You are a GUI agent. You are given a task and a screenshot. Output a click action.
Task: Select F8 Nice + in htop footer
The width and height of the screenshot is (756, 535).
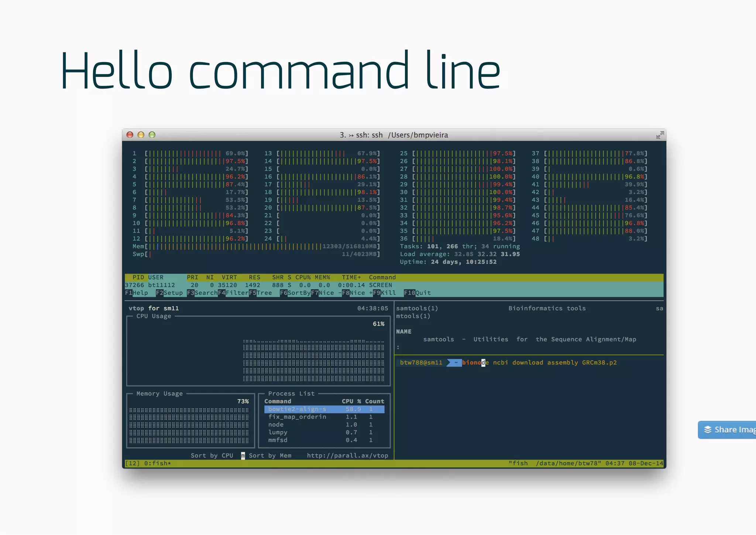pyautogui.click(x=357, y=293)
